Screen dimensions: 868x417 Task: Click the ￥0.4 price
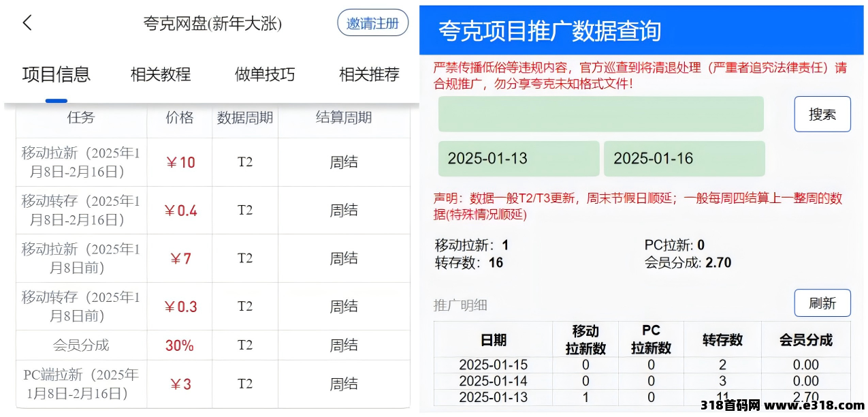pyautogui.click(x=180, y=211)
